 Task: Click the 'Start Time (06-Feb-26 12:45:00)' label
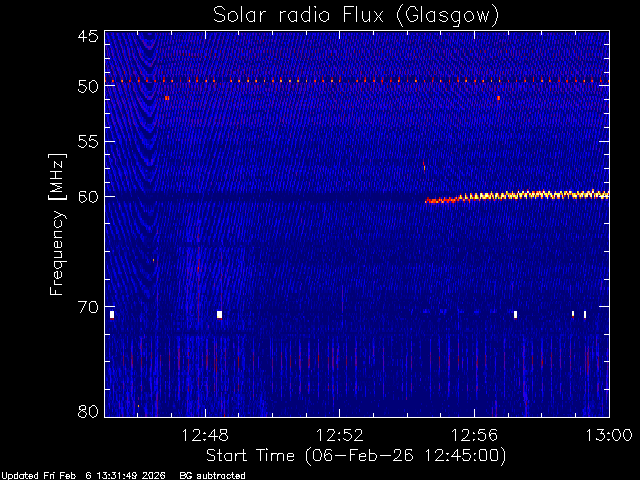[x=356, y=456]
